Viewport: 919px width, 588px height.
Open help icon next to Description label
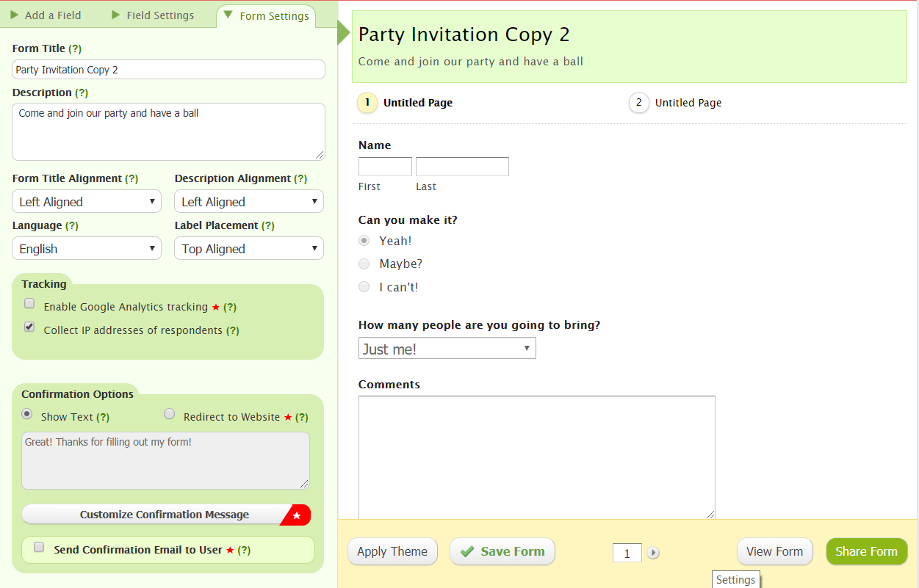pyautogui.click(x=82, y=92)
